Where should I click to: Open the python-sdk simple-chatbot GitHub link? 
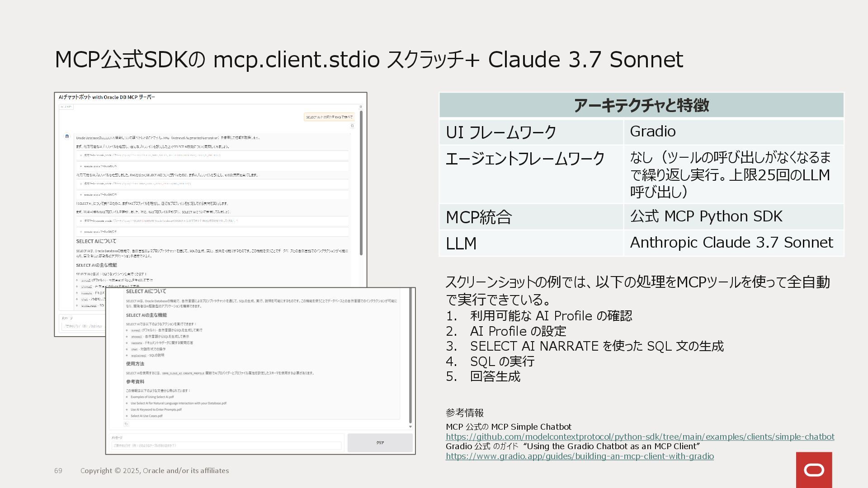[640, 437]
